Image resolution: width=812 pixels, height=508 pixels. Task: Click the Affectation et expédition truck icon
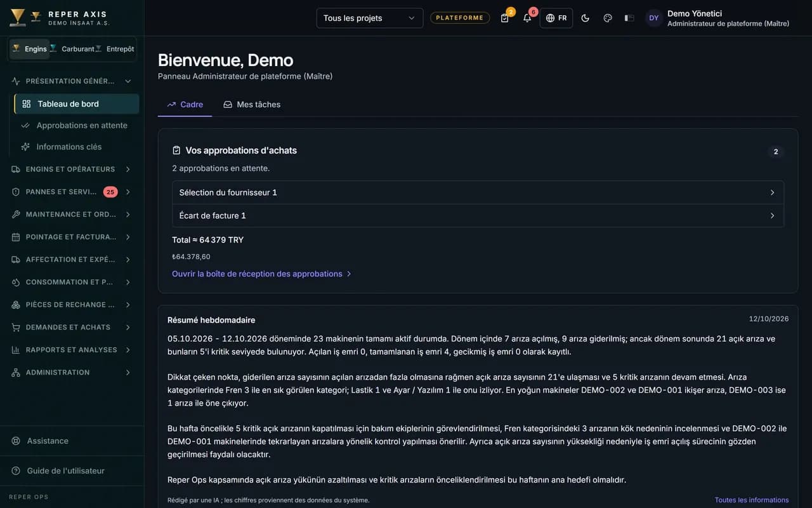16,260
